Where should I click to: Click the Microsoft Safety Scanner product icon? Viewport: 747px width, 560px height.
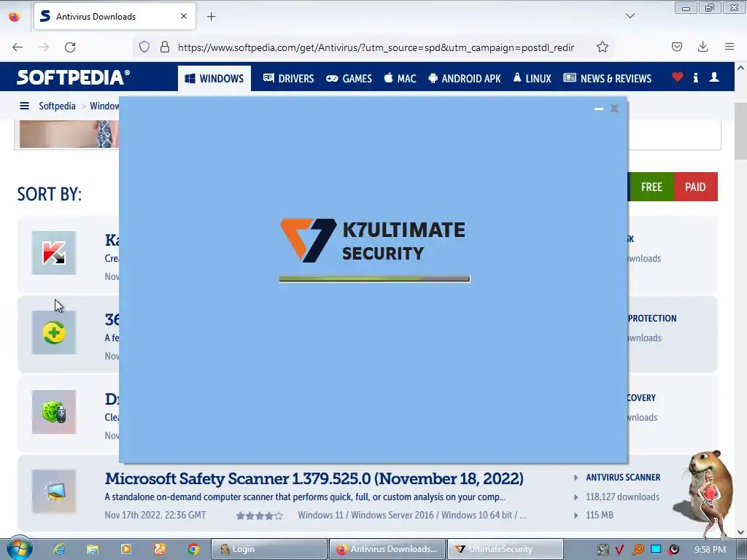pos(54,491)
